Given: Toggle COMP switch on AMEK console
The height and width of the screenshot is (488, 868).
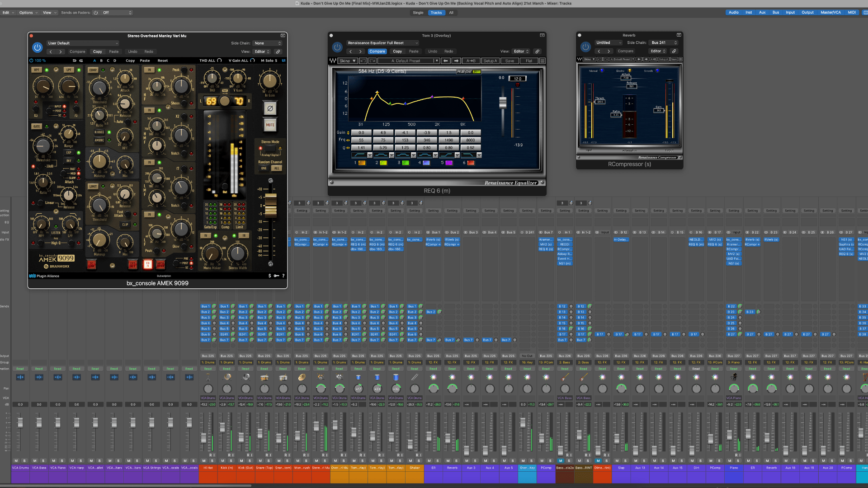Looking at the screenshot, I should pos(93,70).
